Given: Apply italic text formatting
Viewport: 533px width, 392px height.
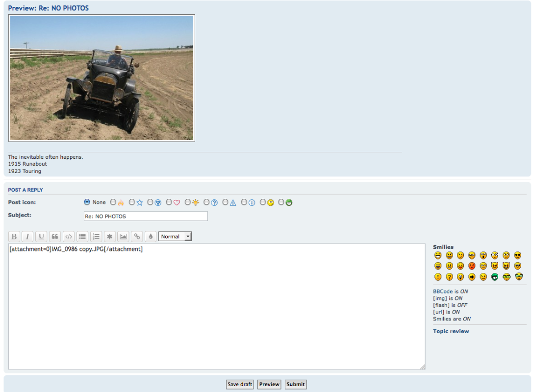Looking at the screenshot, I should 27,237.
